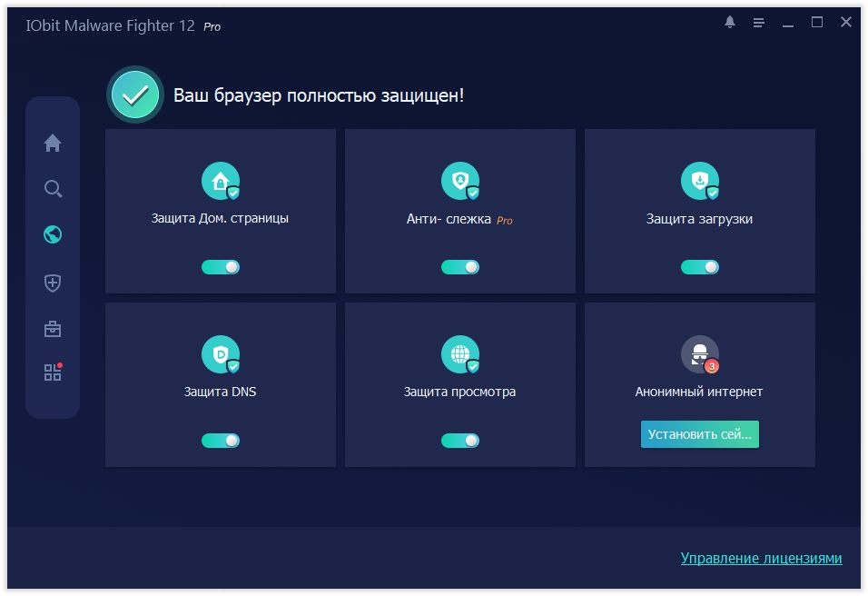The width and height of the screenshot is (868, 596).
Task: Click the Установить сей... button
Action: click(700, 434)
